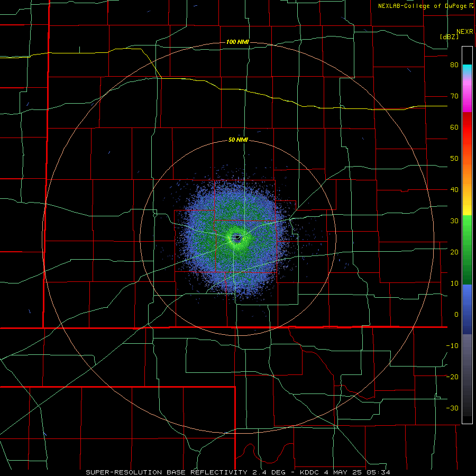This screenshot has width=476, height=476.
Task: Click the -30 dBZ scale value
Action: coord(452,408)
